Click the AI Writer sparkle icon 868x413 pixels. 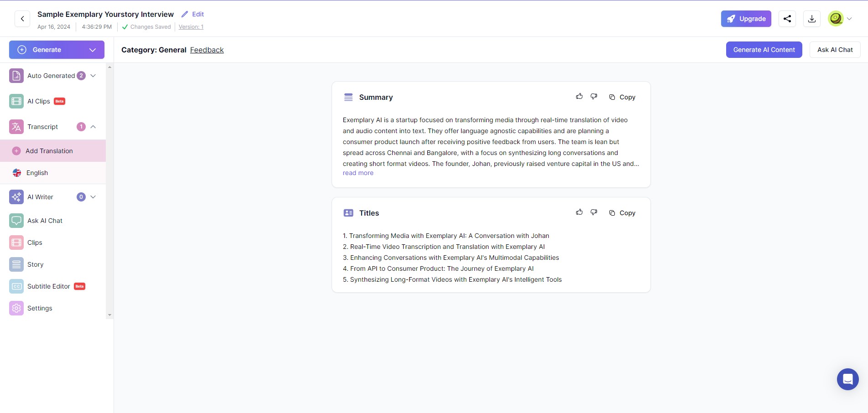[16, 197]
